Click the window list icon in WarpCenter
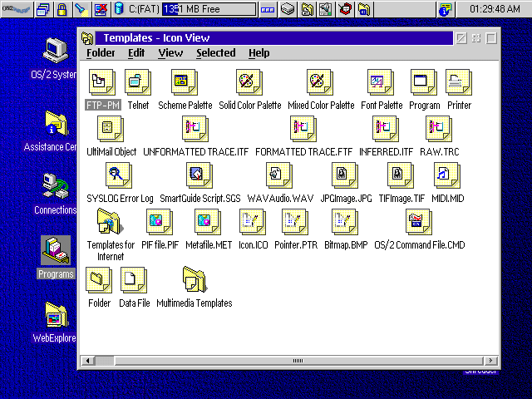Viewport: 532px width, 399px height. pyautogui.click(x=43, y=9)
